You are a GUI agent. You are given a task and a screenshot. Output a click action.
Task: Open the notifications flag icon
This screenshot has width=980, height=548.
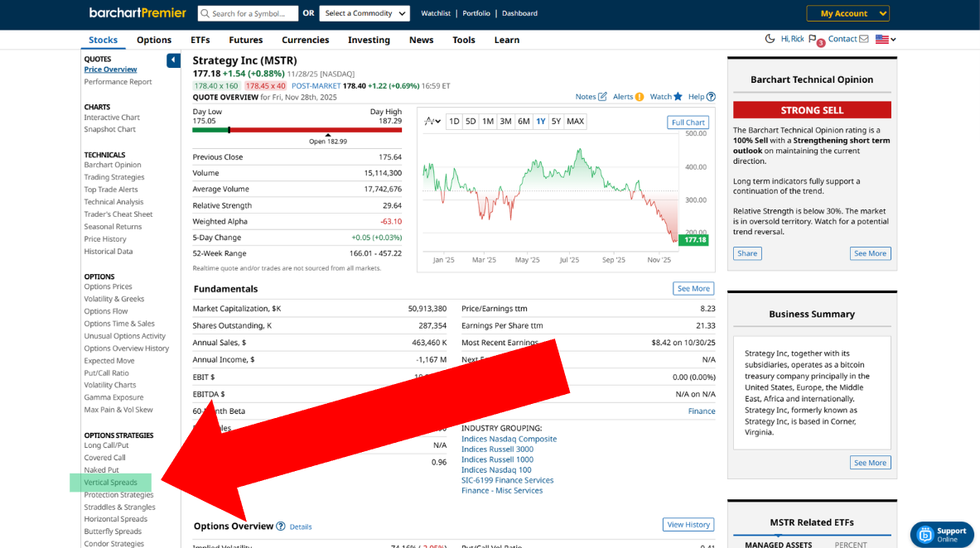(813, 39)
